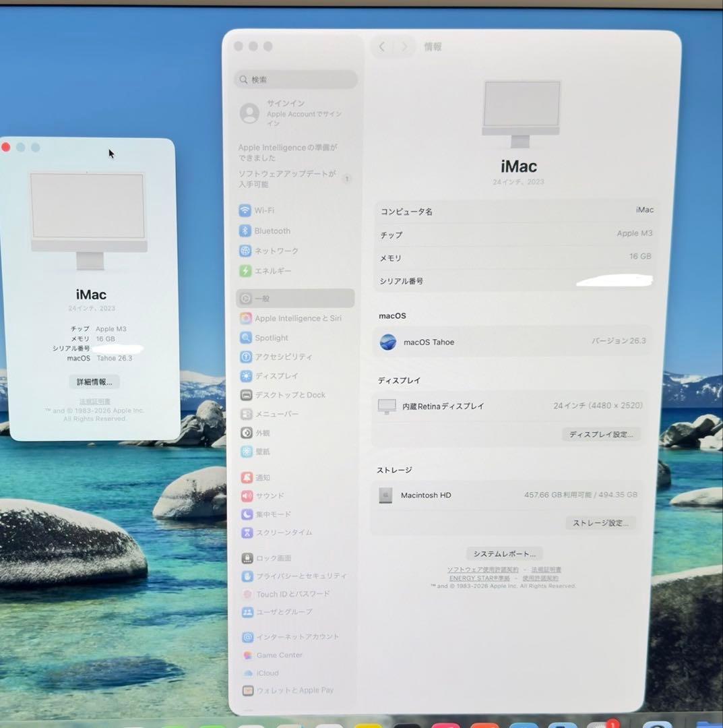Open 使用許諾契約 link at bottom
This screenshot has height=728, width=723.
[x=540, y=578]
